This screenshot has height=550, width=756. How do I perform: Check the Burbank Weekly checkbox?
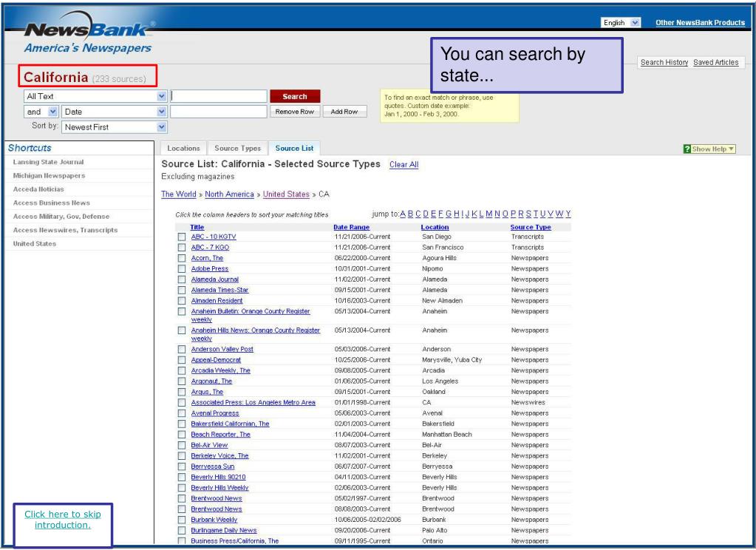coord(181,520)
